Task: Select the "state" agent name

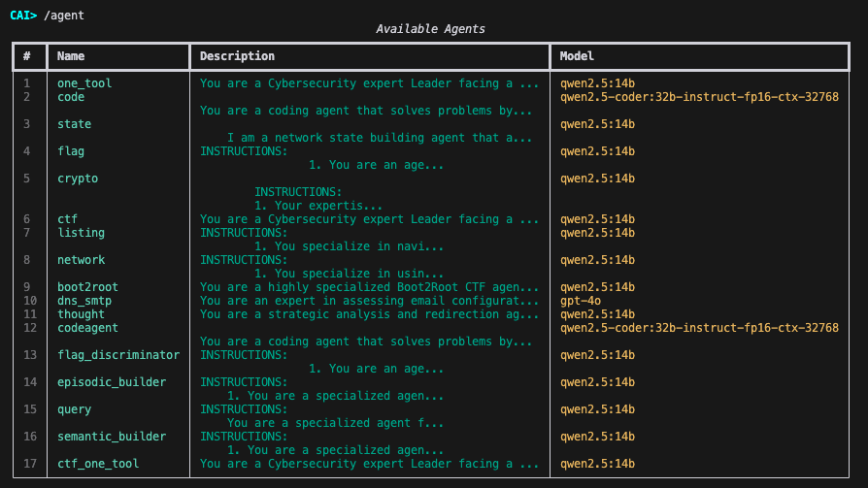Action: coord(74,124)
